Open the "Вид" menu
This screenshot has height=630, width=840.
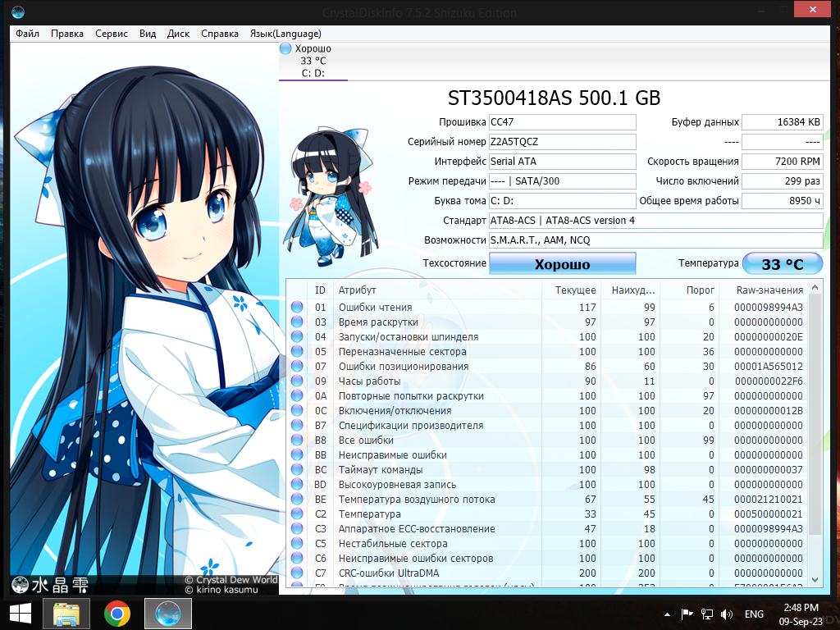point(147,34)
